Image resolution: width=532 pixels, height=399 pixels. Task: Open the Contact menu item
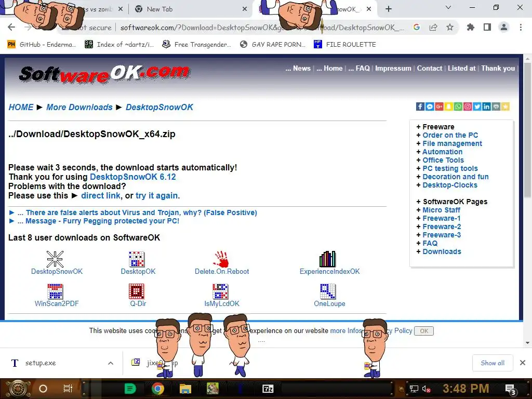click(x=429, y=68)
